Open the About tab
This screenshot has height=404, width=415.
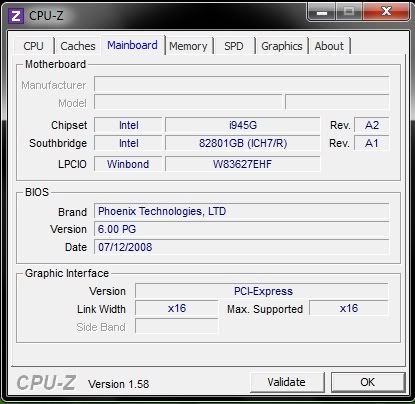coord(329,46)
